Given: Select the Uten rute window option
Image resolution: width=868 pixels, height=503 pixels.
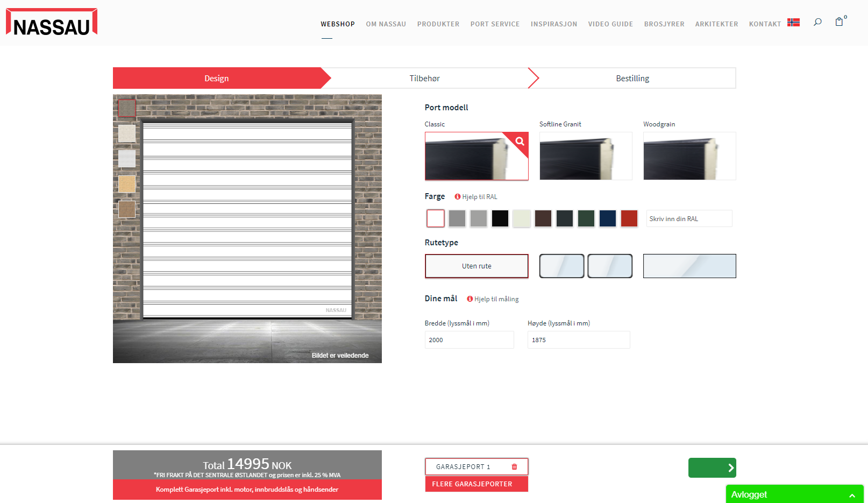Looking at the screenshot, I should tap(476, 266).
